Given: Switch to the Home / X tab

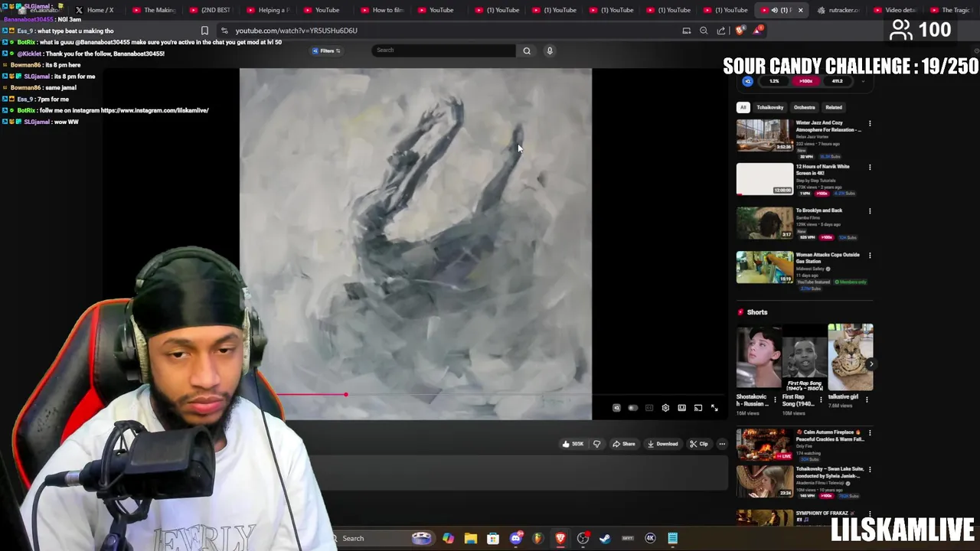Looking at the screenshot, I should coord(94,10).
